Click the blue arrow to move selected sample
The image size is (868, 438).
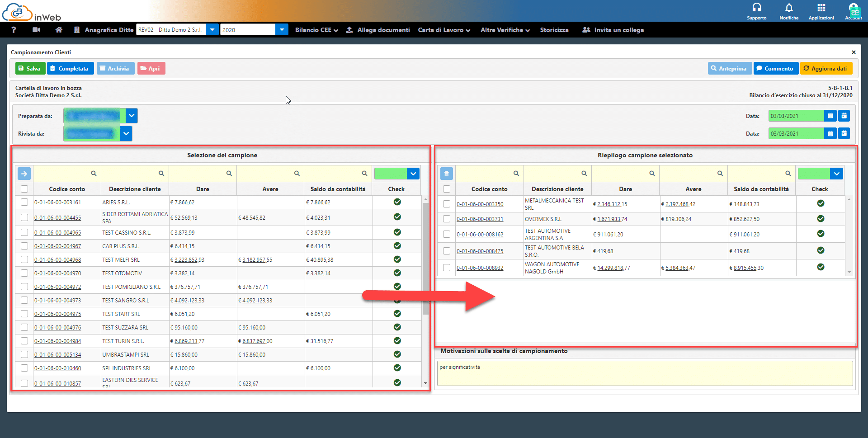[x=24, y=174]
